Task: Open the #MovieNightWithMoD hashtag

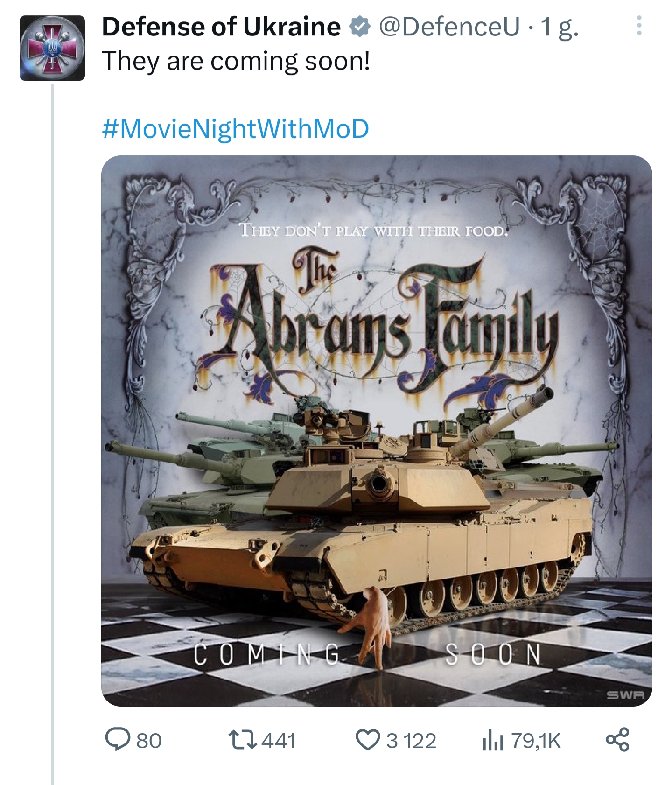Action: (x=236, y=129)
